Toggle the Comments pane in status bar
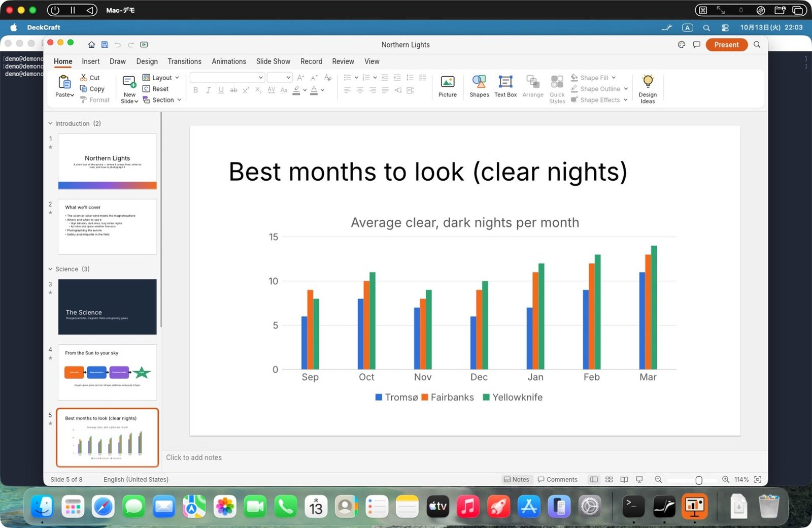This screenshot has height=528, width=812. [557, 479]
